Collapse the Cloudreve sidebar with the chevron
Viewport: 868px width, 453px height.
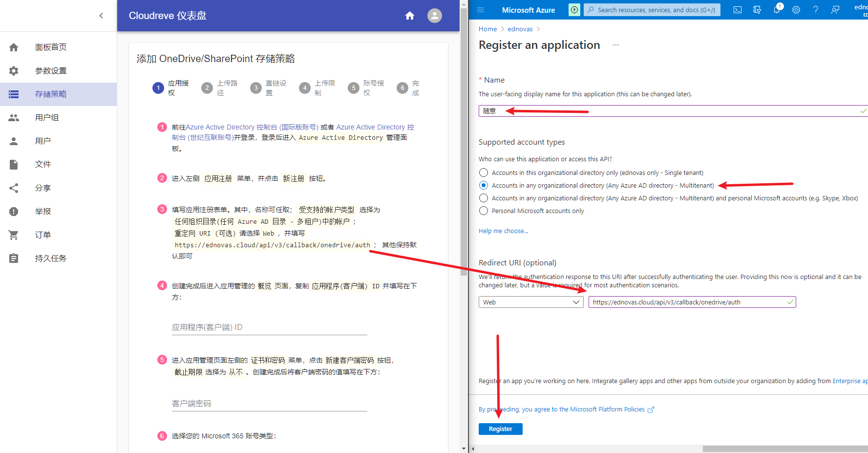(x=101, y=16)
